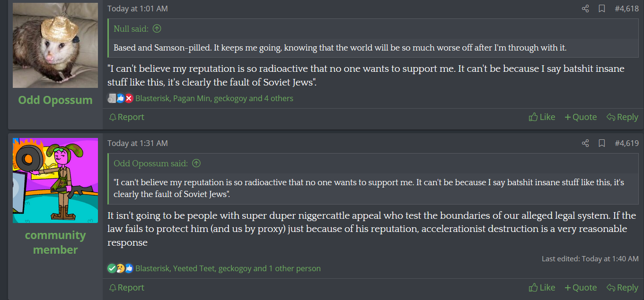This screenshot has width=644, height=300.
Task: Open Odd Opossum username profile link
Action: tap(55, 100)
